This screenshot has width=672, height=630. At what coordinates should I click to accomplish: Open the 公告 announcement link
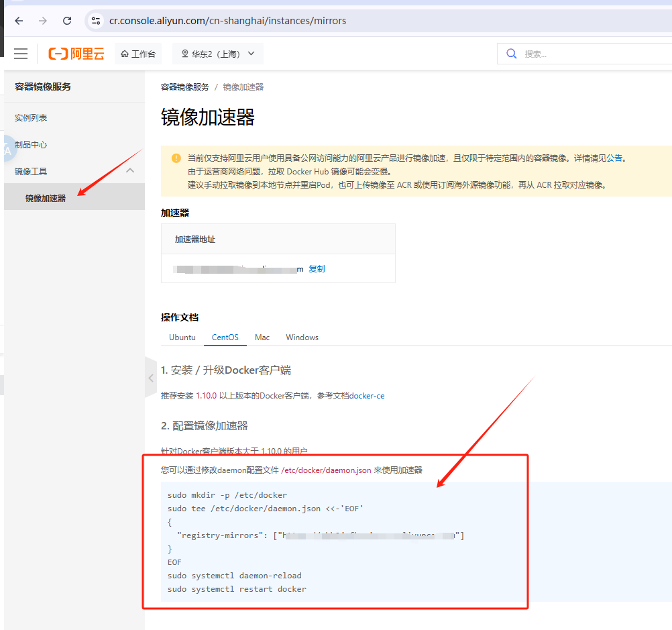coord(614,158)
